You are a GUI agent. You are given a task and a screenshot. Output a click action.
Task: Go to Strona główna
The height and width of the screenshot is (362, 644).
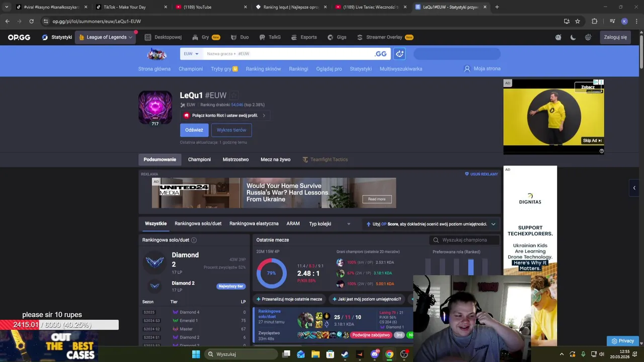click(154, 69)
